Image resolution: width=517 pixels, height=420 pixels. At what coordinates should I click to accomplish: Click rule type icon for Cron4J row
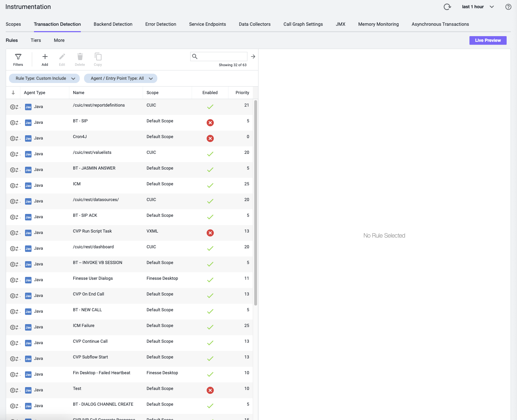[x=14, y=138]
